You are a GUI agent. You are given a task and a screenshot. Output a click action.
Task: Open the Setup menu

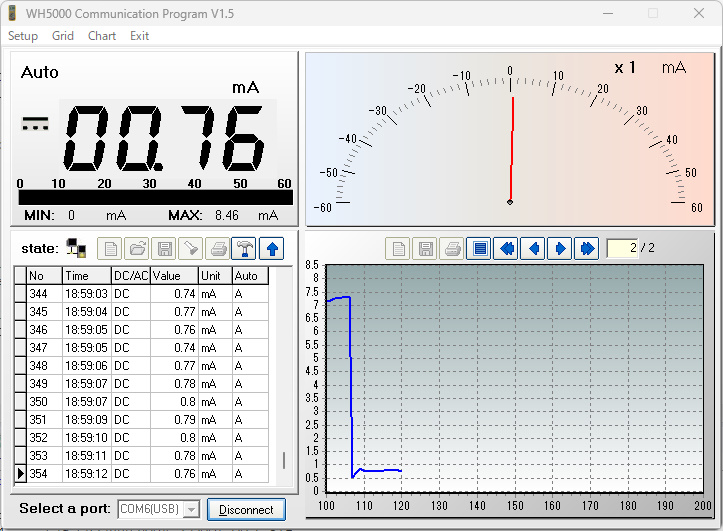[23, 36]
